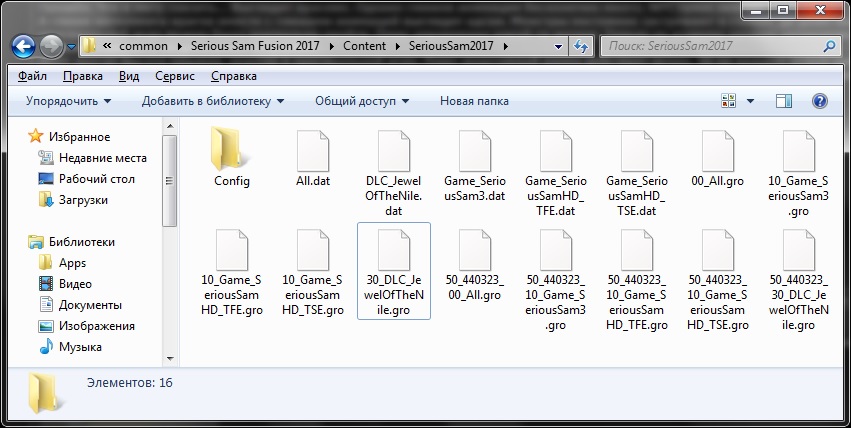
Task: Click the navigation pane scrollbar thumb
Action: (170, 181)
